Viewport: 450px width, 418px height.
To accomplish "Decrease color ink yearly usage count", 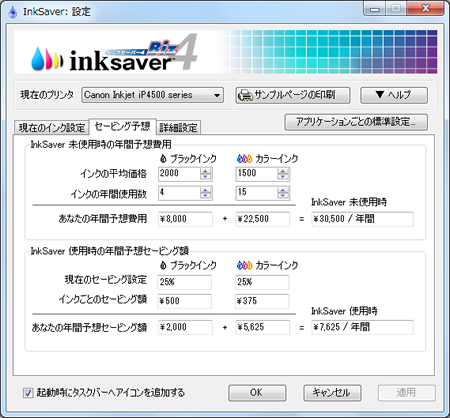I will click(x=283, y=196).
